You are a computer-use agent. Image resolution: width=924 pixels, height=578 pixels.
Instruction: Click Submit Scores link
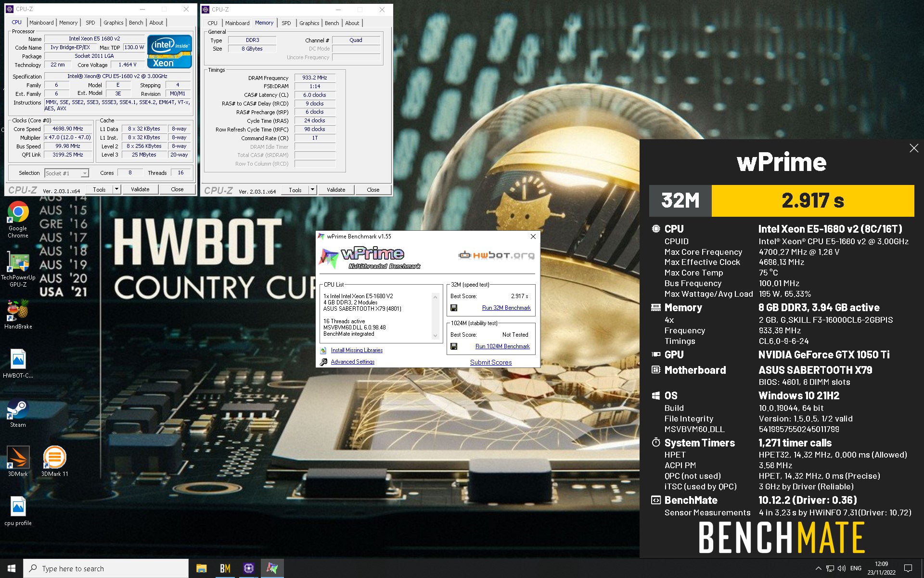pos(491,362)
